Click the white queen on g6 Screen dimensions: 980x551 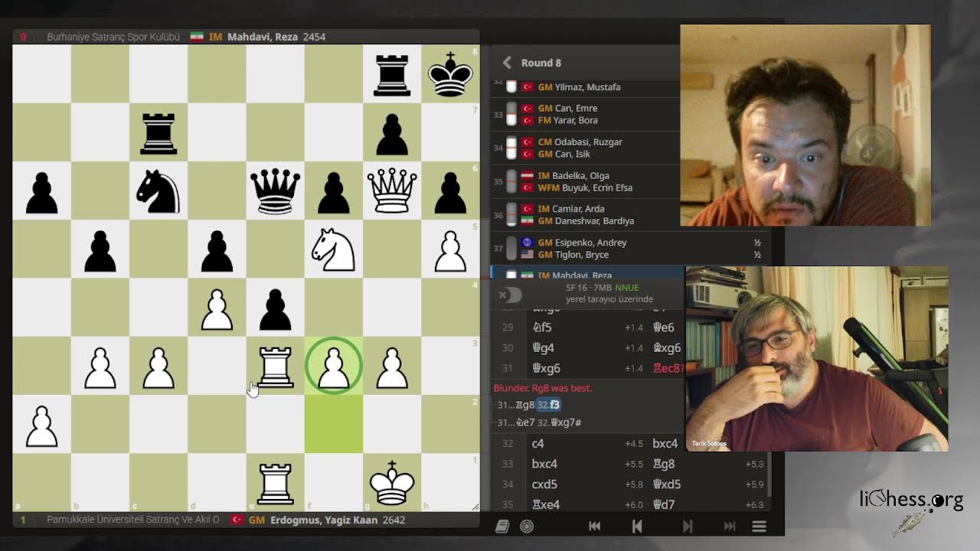[392, 191]
